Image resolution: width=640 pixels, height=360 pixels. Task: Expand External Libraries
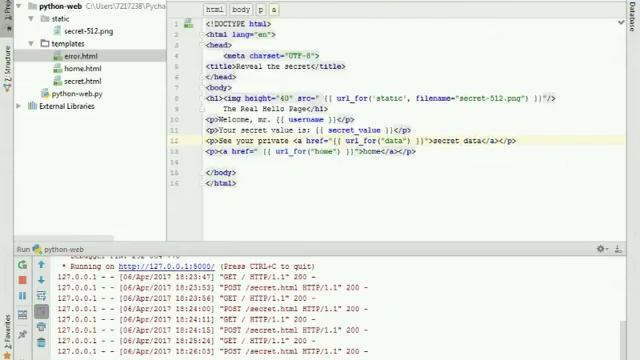pos(18,106)
